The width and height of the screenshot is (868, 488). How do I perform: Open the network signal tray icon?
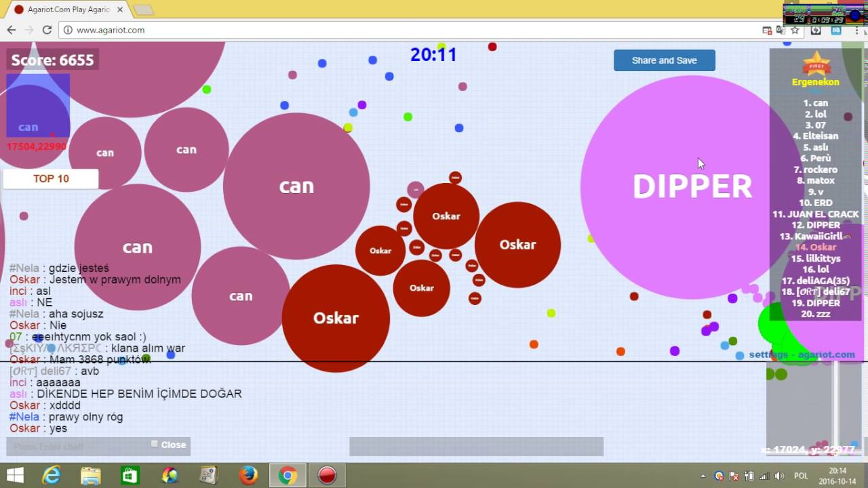[x=764, y=476]
